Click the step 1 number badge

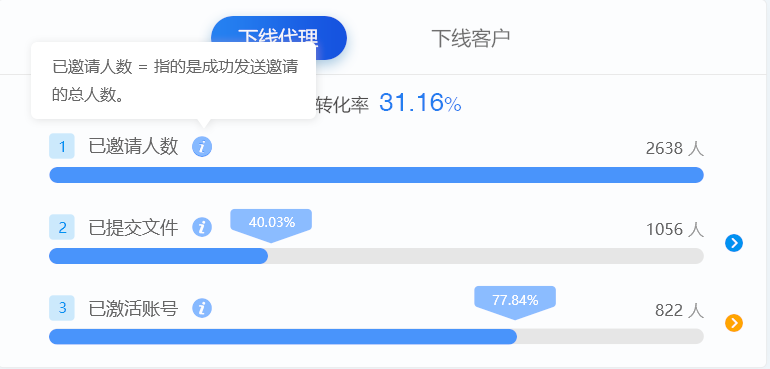(x=62, y=146)
